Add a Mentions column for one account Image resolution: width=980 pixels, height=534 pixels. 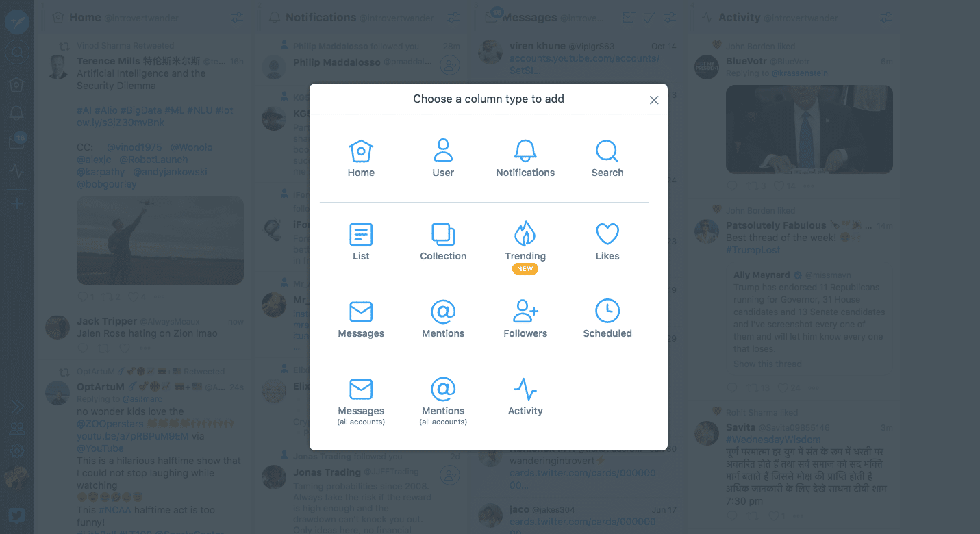[443, 320]
